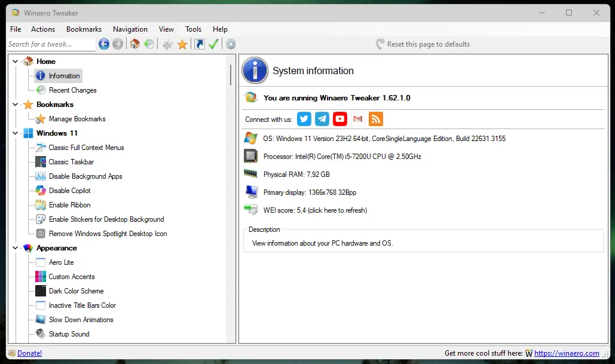
Task: Select Classic Full Context Menus item
Action: coord(86,148)
